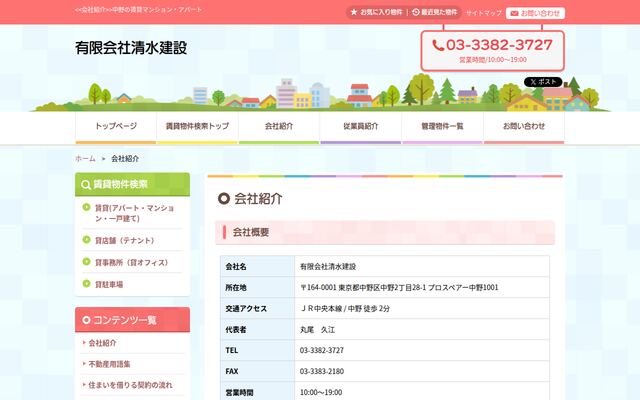Open 賃貸(アパート・マンション・一戸建て) search link

[134, 213]
